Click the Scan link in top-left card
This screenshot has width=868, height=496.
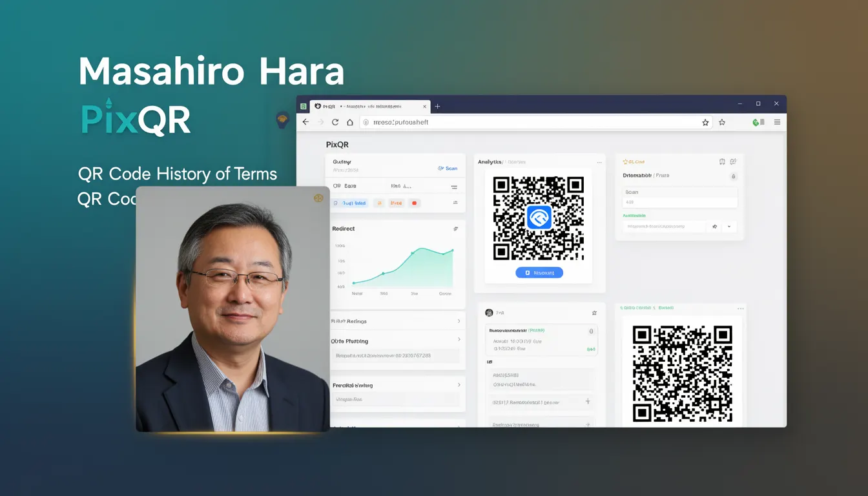point(448,168)
